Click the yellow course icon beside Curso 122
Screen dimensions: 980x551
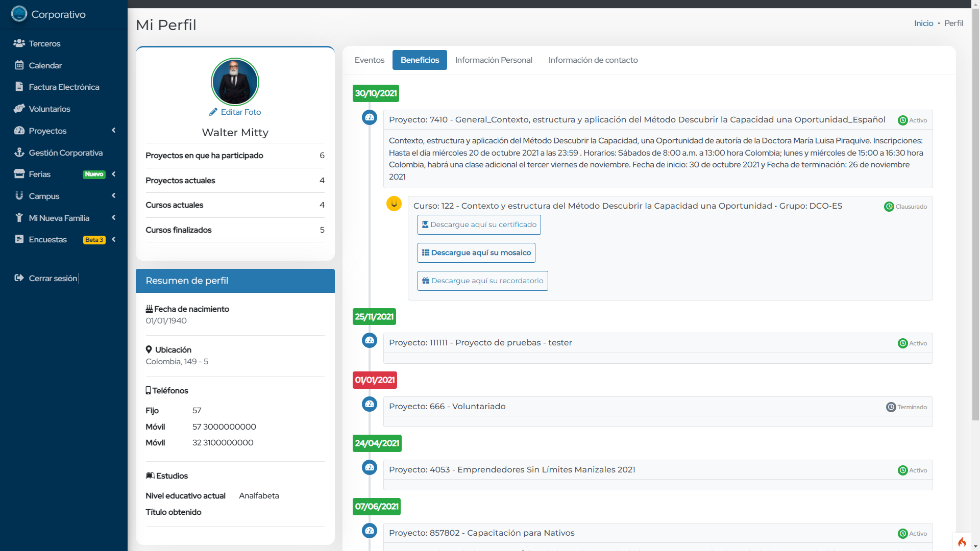coord(394,204)
